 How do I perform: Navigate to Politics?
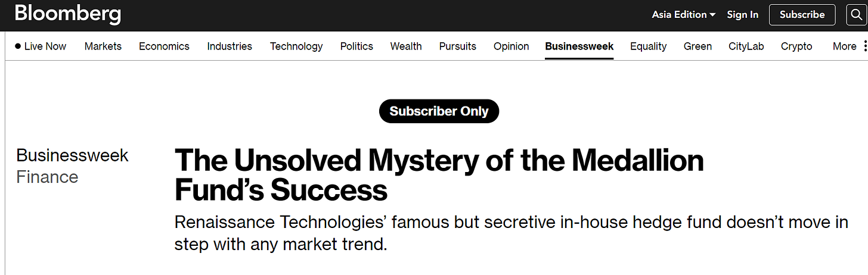[356, 46]
